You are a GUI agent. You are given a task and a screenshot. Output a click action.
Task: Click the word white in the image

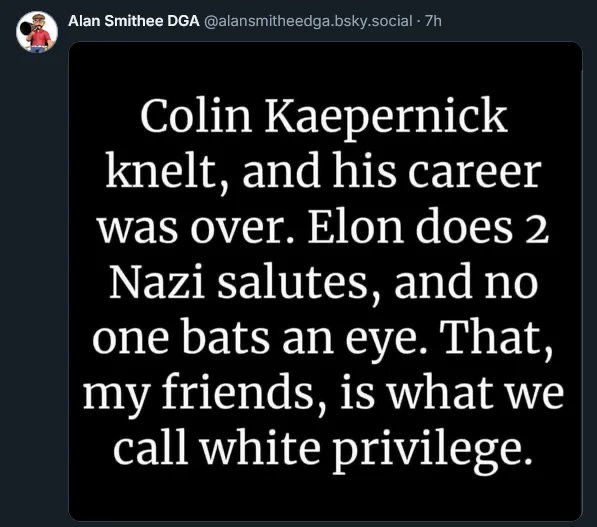260,446
